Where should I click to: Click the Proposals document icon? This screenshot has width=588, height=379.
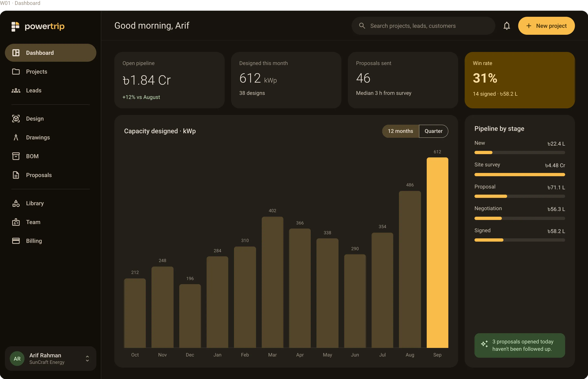click(x=16, y=175)
